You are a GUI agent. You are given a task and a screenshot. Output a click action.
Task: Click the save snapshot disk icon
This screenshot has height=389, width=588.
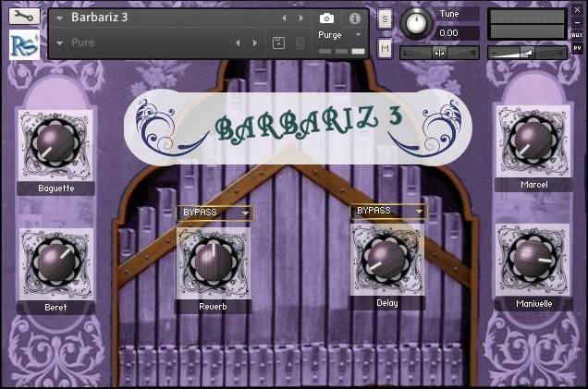click(x=278, y=43)
